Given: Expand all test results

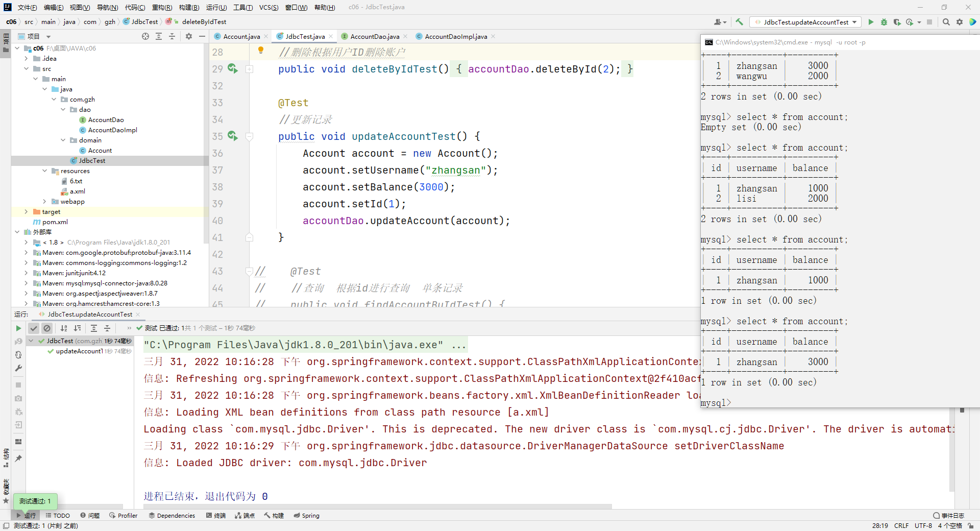Looking at the screenshot, I should click(94, 328).
